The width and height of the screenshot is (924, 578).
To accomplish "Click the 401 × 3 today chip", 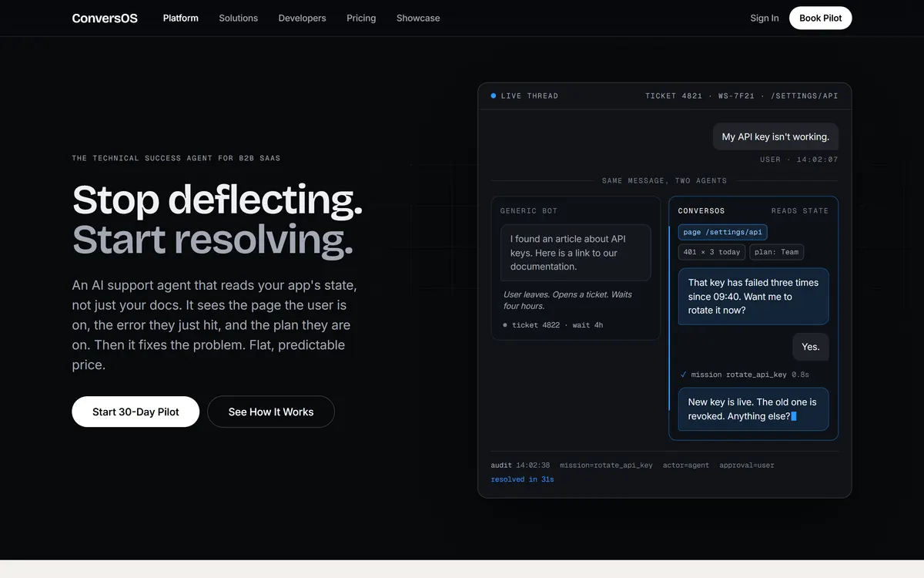I will (711, 252).
